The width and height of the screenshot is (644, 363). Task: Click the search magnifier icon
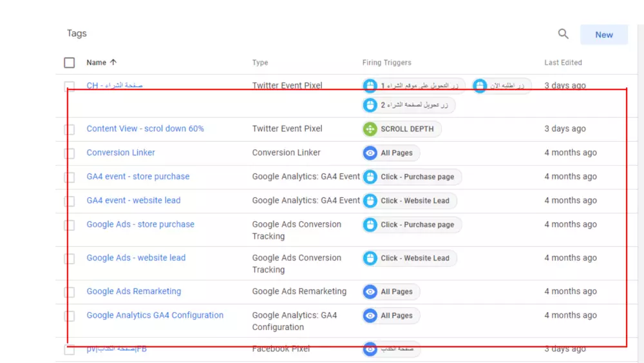coord(563,34)
